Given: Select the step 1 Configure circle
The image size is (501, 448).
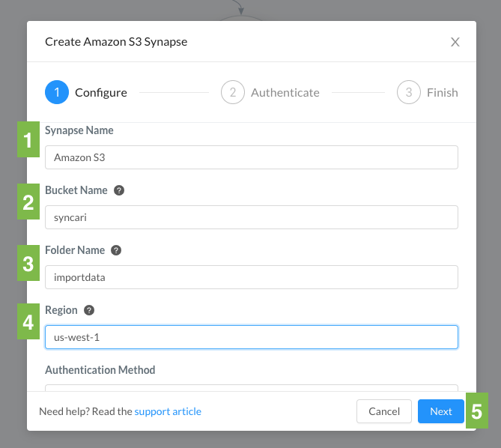Looking at the screenshot, I should (x=57, y=92).
